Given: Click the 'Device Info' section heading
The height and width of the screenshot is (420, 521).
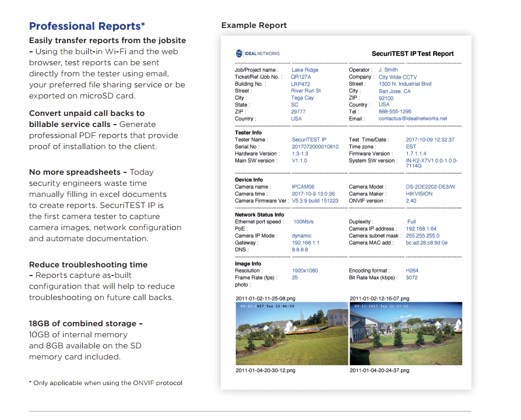Looking at the screenshot, I should pyautogui.click(x=249, y=179).
